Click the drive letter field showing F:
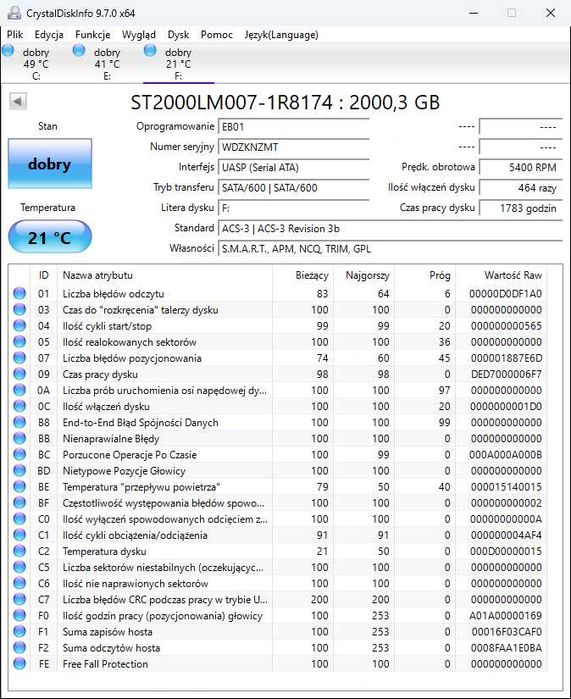The width and height of the screenshot is (571, 699). click(x=294, y=208)
